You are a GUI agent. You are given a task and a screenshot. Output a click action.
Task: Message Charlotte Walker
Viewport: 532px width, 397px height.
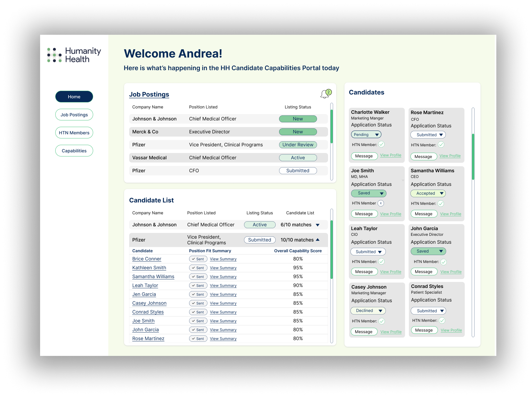click(x=364, y=156)
